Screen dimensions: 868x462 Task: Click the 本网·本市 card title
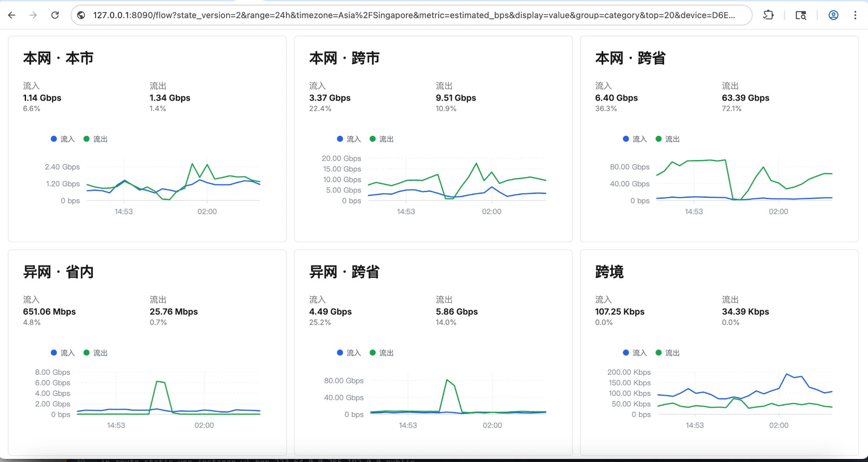[x=58, y=58]
